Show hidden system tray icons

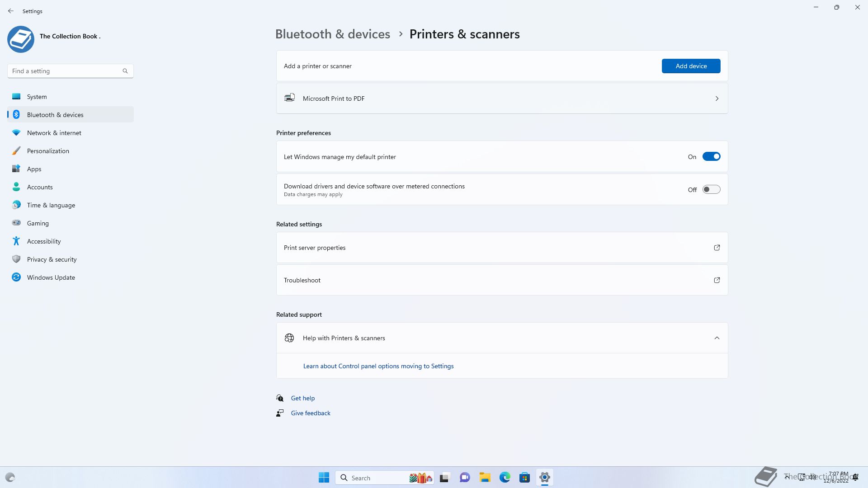click(787, 477)
